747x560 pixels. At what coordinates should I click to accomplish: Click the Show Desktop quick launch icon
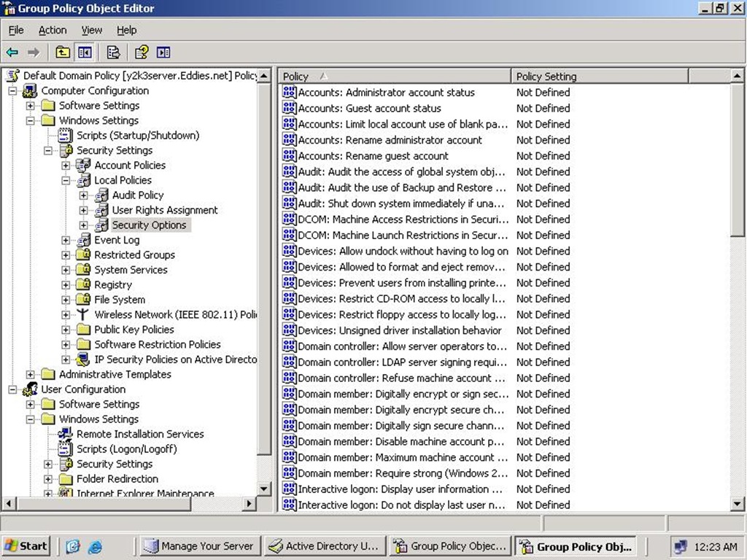(72, 546)
